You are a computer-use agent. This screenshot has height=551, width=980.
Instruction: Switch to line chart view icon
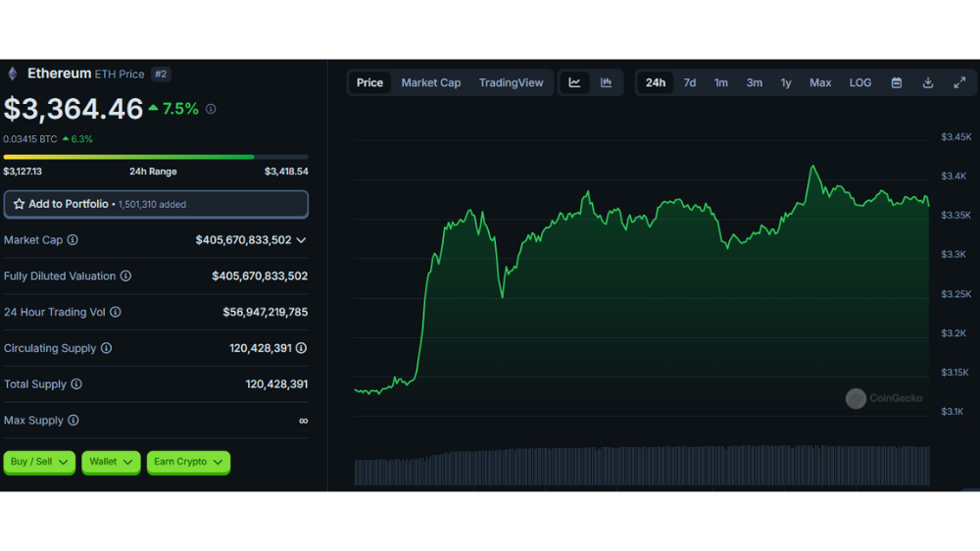574,82
